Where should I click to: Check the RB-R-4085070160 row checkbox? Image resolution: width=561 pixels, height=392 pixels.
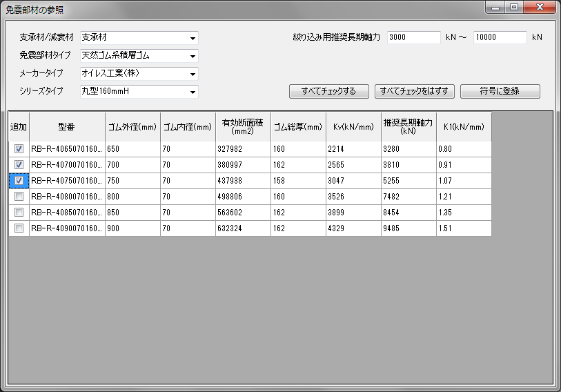(x=19, y=213)
